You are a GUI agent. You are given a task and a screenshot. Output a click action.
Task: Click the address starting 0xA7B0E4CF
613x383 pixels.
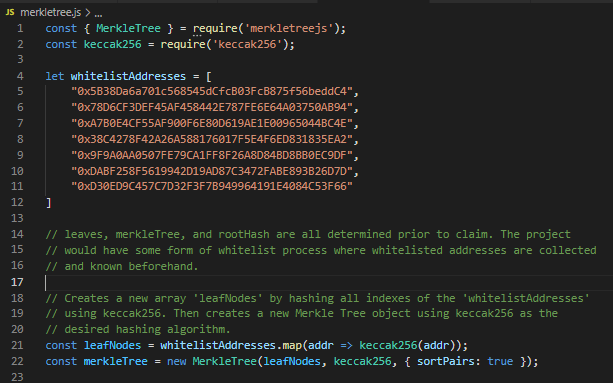(212, 123)
